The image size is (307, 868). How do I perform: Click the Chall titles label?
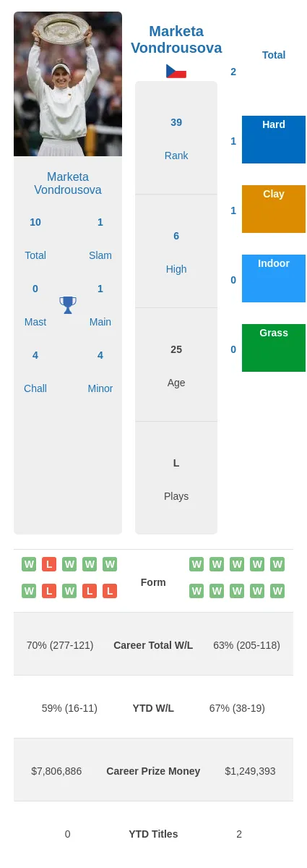(35, 388)
